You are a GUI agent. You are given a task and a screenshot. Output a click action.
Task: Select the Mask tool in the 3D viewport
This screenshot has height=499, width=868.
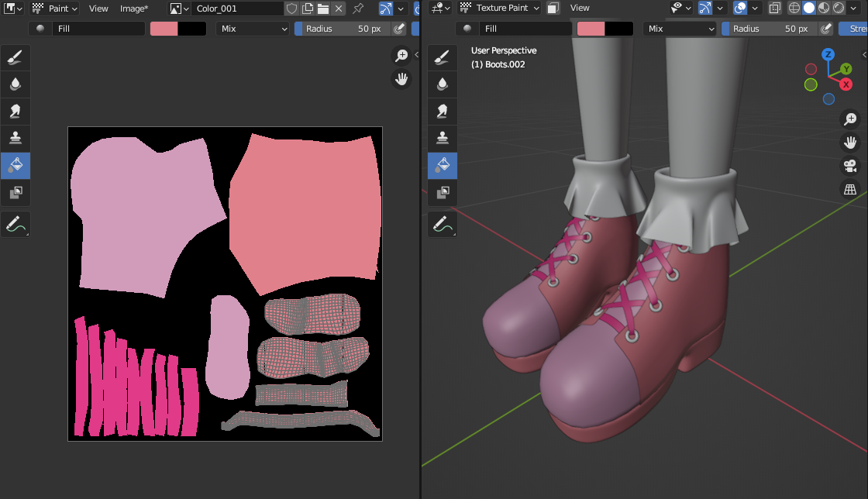(x=443, y=192)
